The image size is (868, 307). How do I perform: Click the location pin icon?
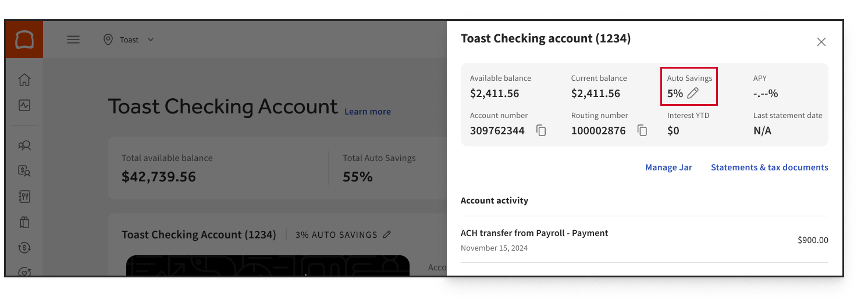pos(108,40)
